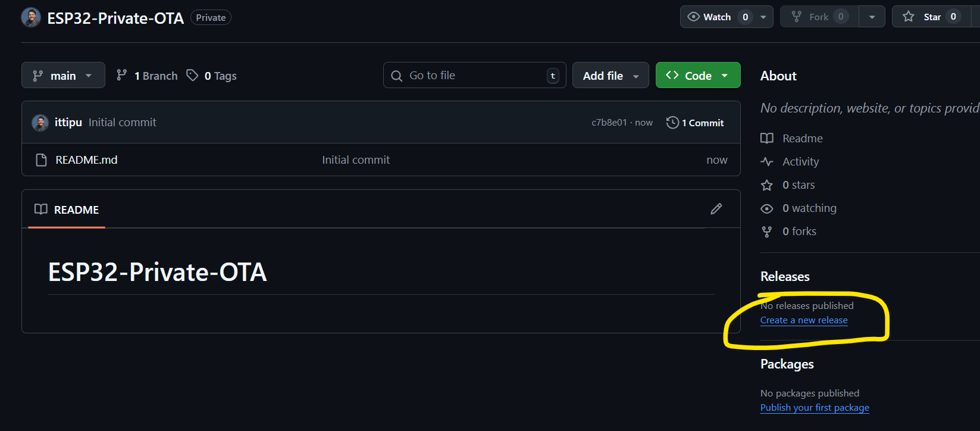This screenshot has height=431, width=980.
Task: Open the Watch notification options arrow
Action: coord(763,17)
